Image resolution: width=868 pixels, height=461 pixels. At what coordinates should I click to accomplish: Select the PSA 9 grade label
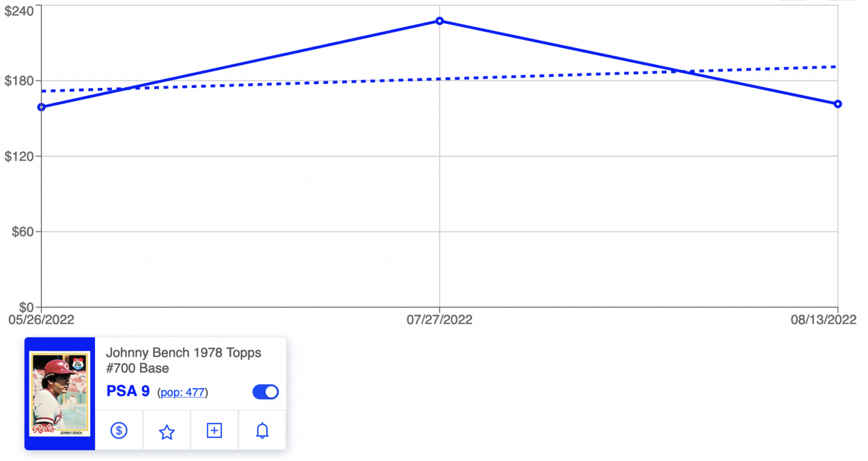tap(128, 391)
